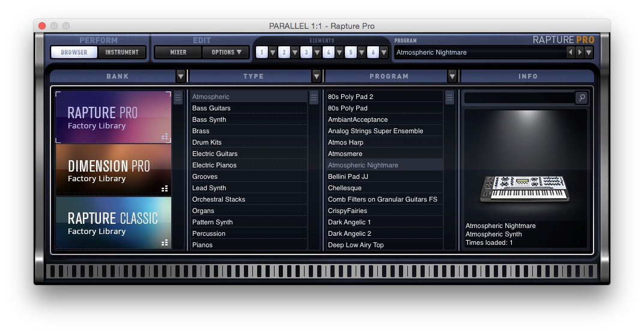Load the 80s Poly Pad 2 program

pos(384,97)
